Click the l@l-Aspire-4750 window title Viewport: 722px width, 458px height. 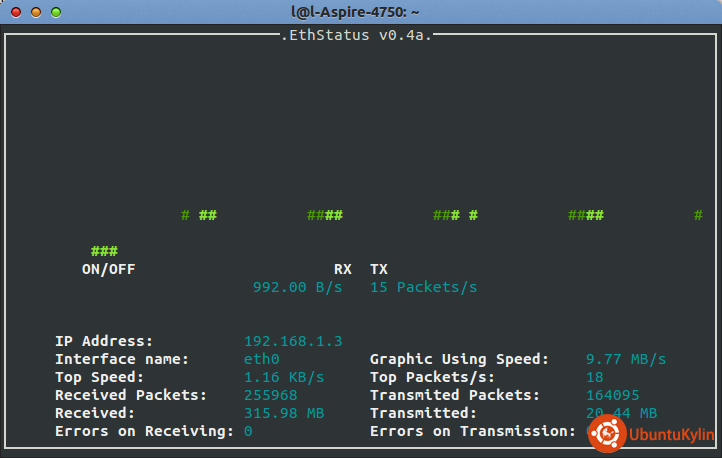pos(361,12)
